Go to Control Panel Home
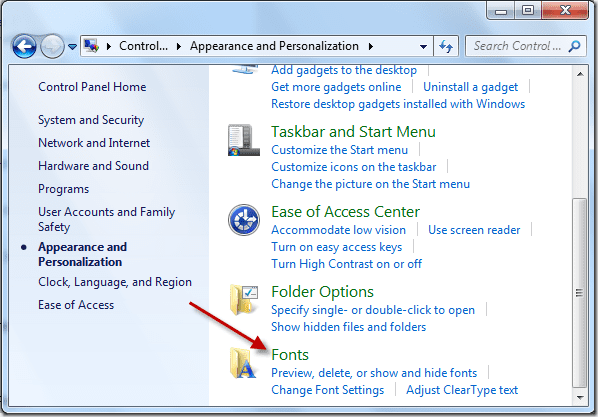Screen dimensions: 598x417 click(x=92, y=87)
